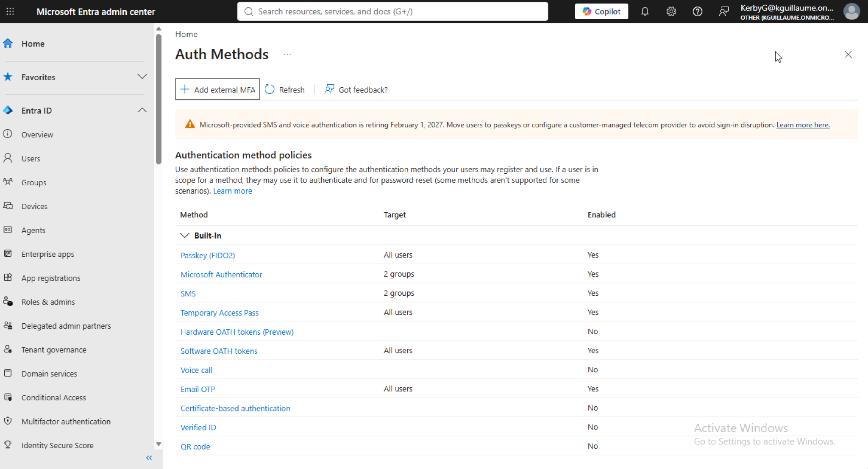Click the Overview info icon

tap(8, 134)
